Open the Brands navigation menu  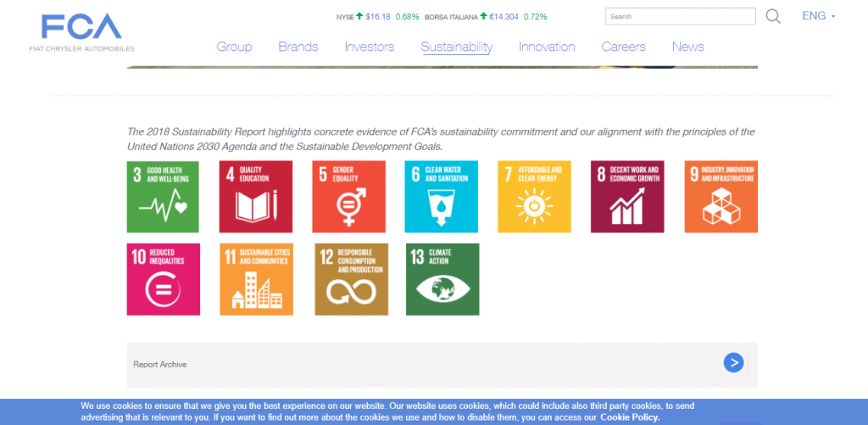tap(298, 47)
